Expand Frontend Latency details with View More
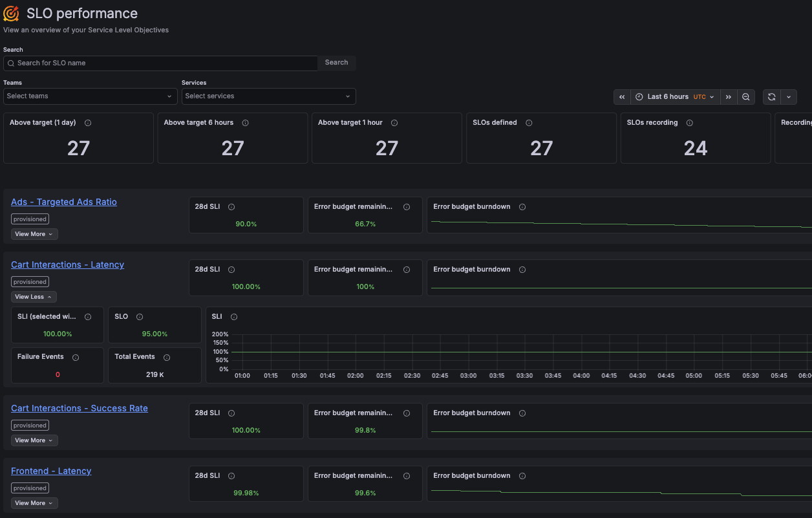Screen dimensions: 812x518 coord(34,503)
